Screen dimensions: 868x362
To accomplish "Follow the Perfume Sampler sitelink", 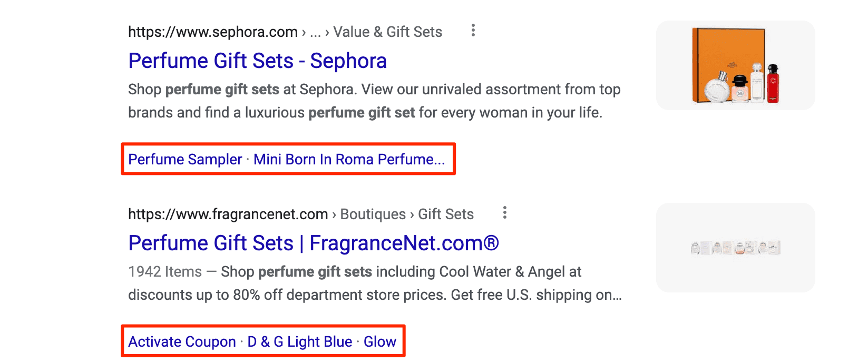I will coord(185,159).
